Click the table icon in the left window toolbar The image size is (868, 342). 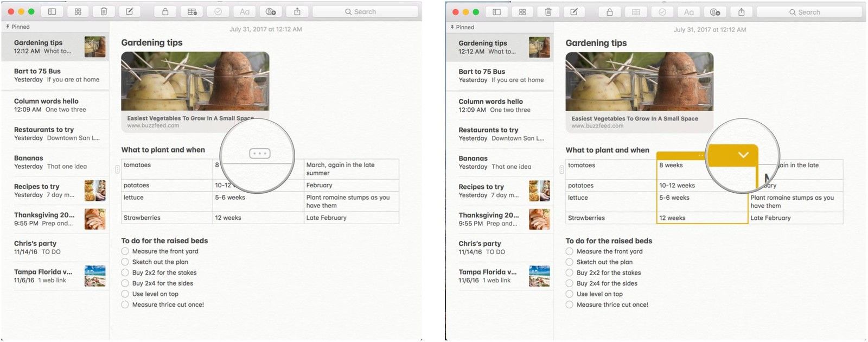192,11
